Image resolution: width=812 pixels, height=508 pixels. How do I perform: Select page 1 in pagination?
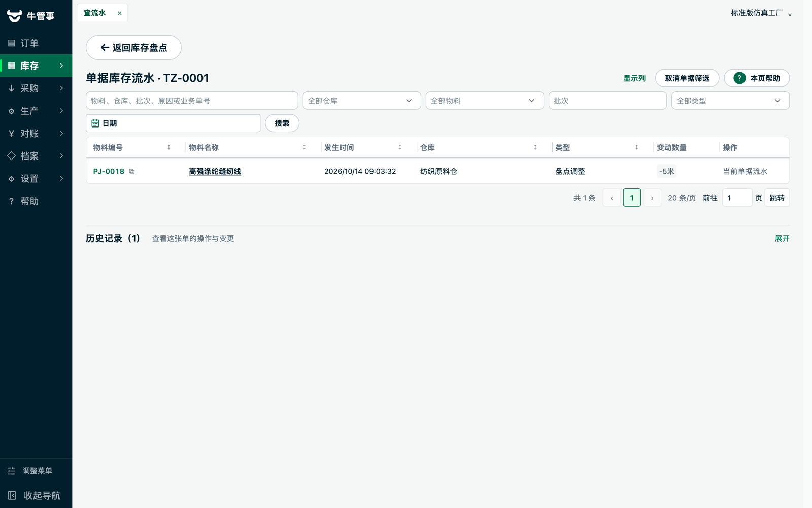[x=632, y=198]
